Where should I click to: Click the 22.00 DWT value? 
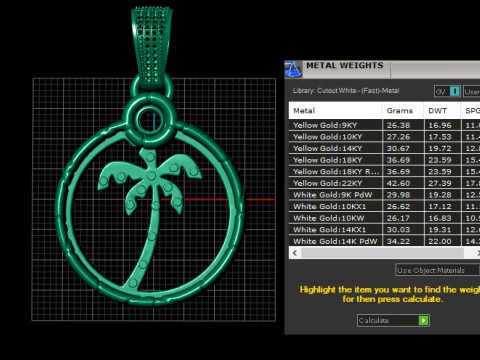440,241
